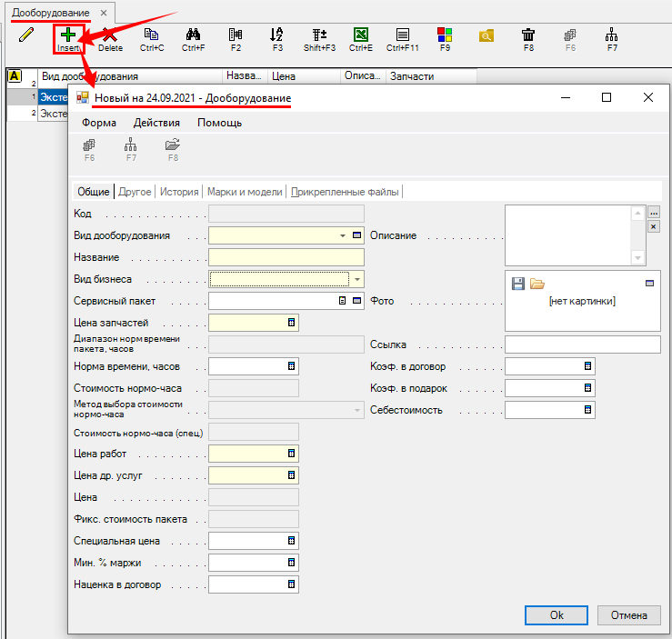Click the save icon in Фото panel

click(518, 284)
